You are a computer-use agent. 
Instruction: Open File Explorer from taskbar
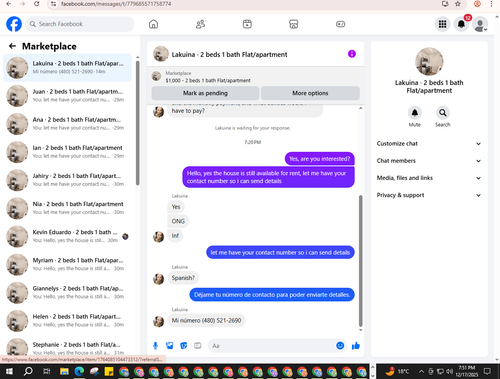(64, 371)
